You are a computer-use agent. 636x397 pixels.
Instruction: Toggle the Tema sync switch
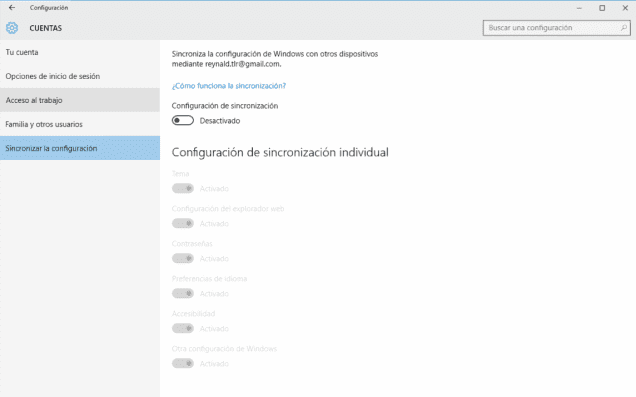(x=183, y=189)
